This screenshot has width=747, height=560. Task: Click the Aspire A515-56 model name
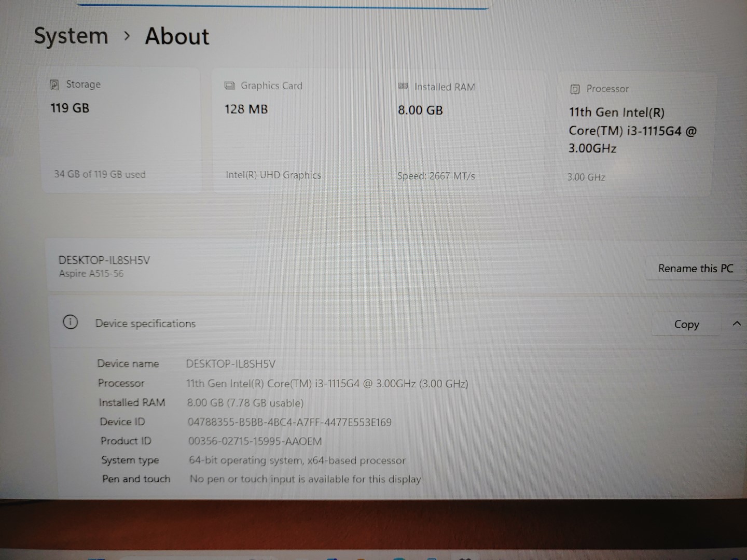click(91, 274)
